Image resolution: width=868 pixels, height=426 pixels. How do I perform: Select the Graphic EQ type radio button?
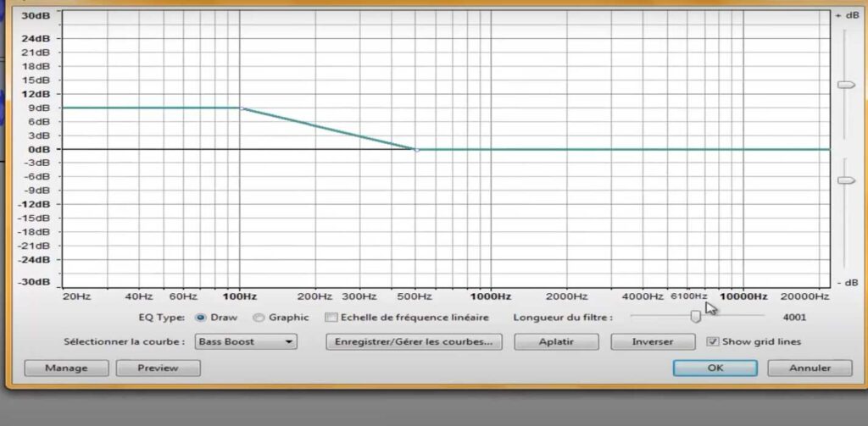(x=259, y=318)
